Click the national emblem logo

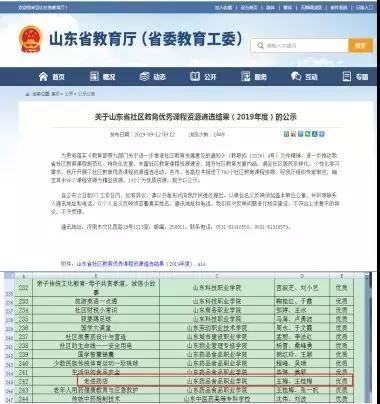pyautogui.click(x=31, y=39)
